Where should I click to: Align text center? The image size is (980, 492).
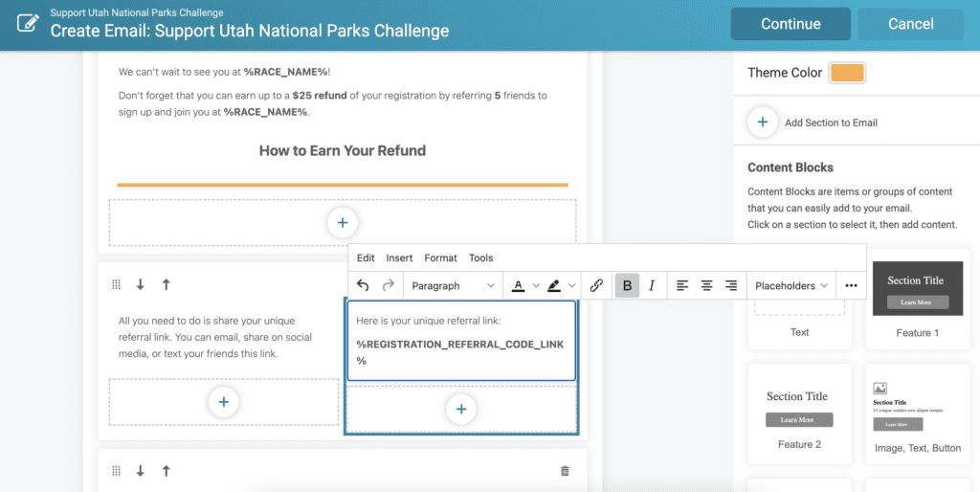[706, 285]
